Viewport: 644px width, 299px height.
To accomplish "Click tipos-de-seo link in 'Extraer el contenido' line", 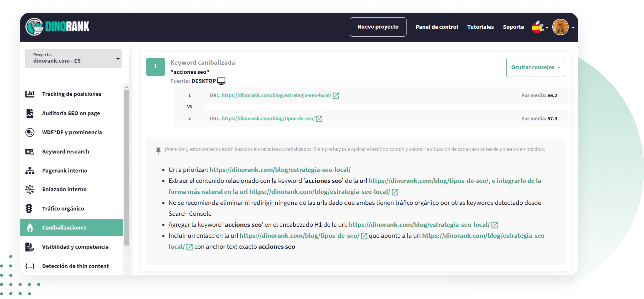I will pos(428,181).
